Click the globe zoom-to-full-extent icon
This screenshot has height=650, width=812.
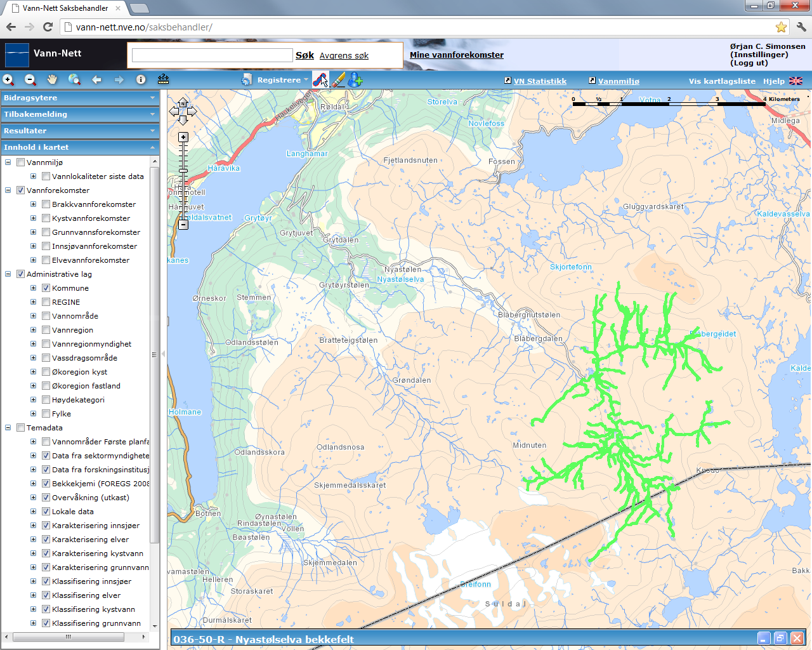click(74, 79)
